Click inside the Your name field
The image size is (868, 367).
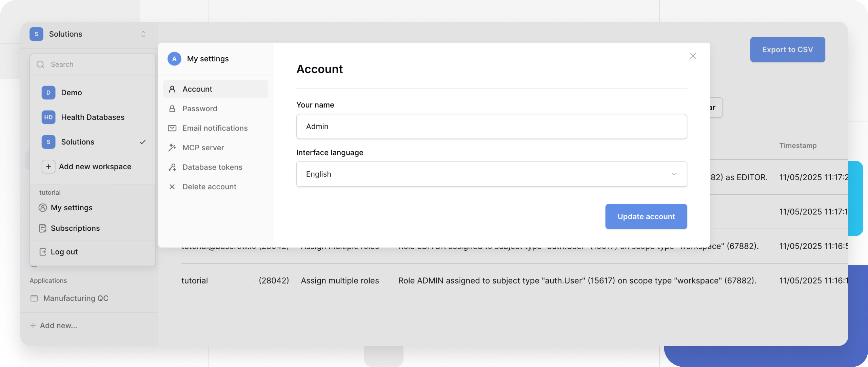tap(491, 126)
